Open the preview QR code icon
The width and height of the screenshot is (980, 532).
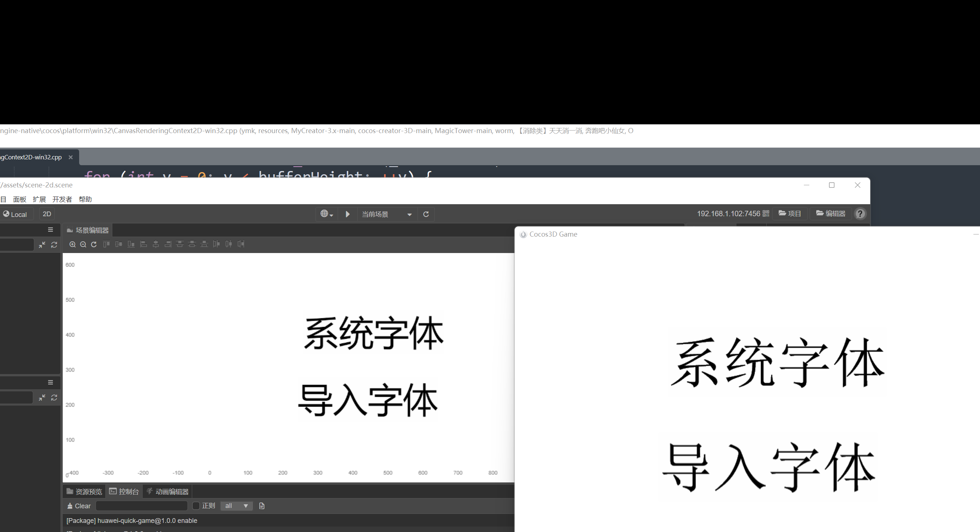coord(766,214)
